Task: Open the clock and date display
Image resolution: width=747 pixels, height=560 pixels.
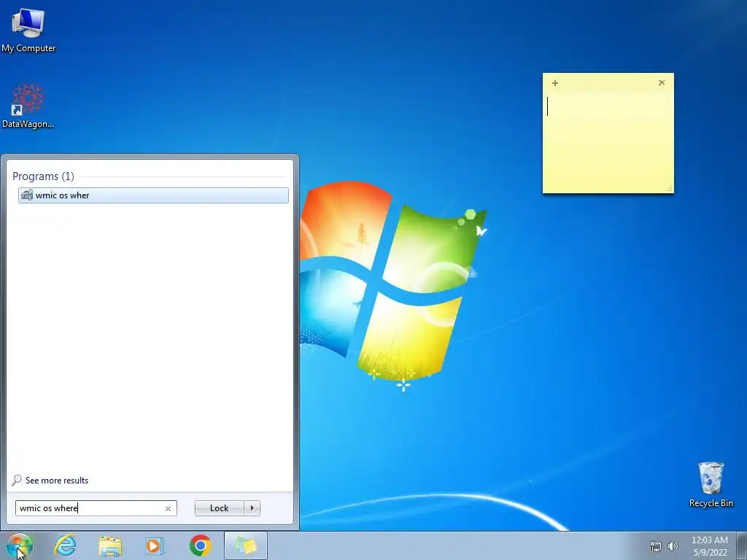Action: [709, 546]
